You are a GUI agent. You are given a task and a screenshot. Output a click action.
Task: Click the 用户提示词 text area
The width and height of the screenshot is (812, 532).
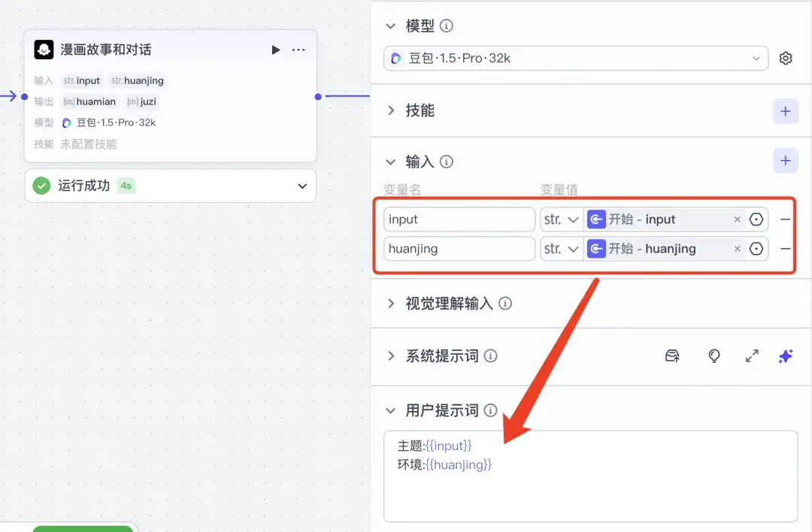pos(590,476)
